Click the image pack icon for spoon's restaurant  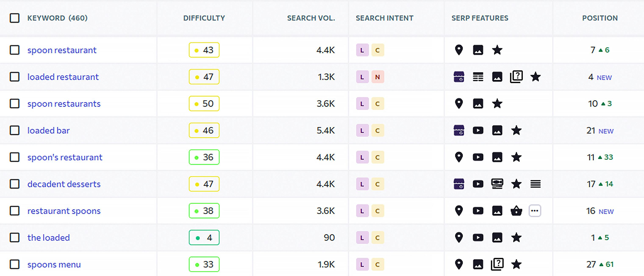click(497, 157)
